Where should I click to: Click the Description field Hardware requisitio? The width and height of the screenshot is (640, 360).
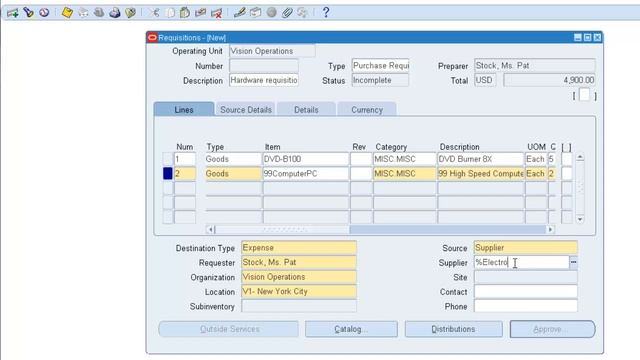(264, 80)
